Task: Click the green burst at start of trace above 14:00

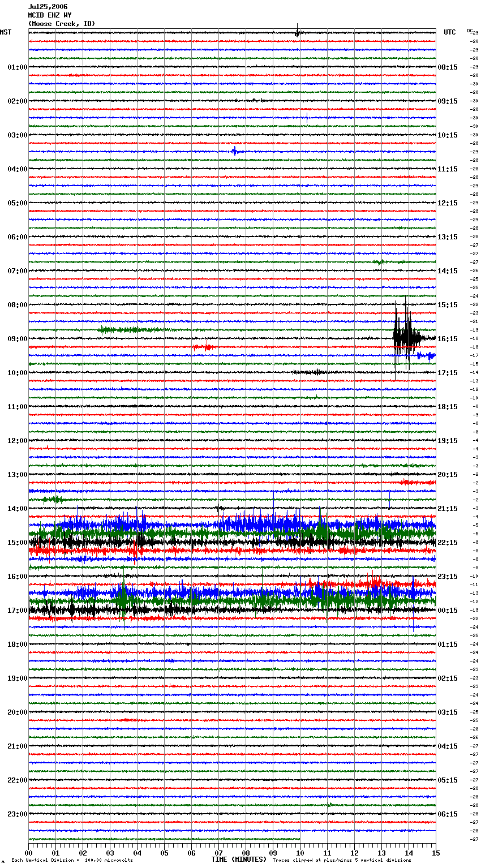Action: pos(53,499)
